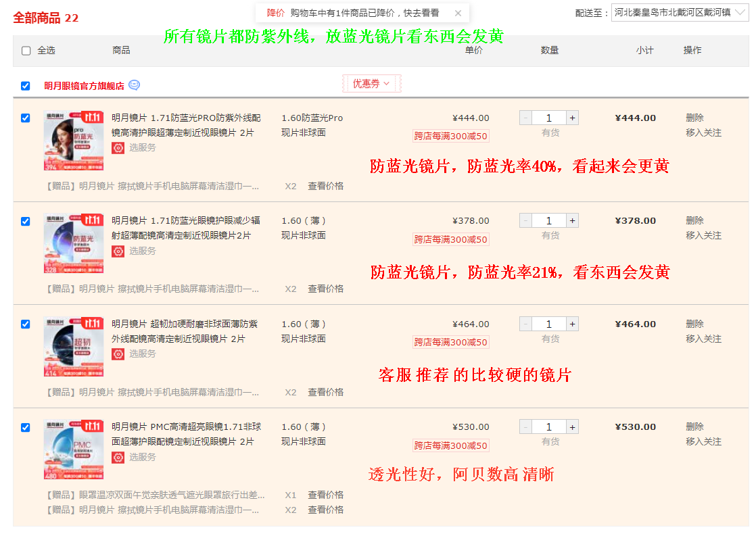Click the 全部商品 22 tab heading
This screenshot has width=756, height=536.
(45, 18)
